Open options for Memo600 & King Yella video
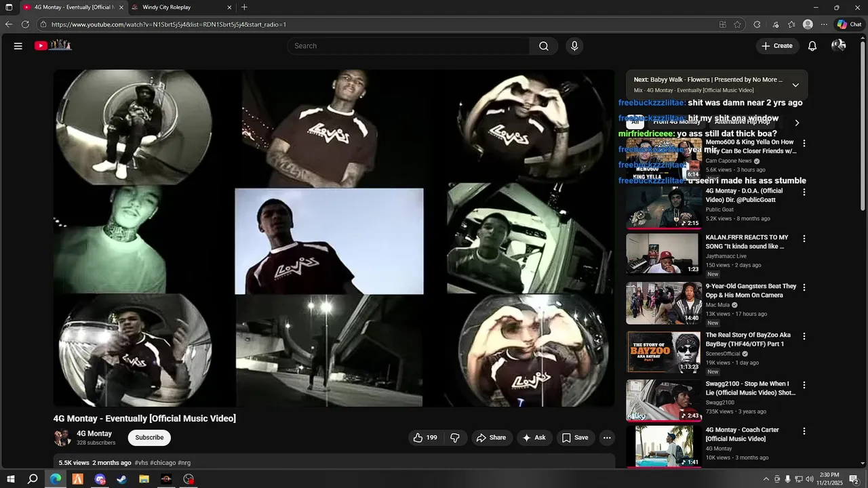868x488 pixels. 804,144
